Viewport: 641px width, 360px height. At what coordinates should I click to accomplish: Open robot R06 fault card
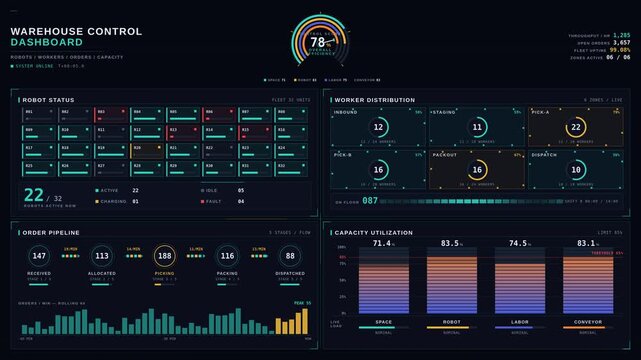click(219, 115)
